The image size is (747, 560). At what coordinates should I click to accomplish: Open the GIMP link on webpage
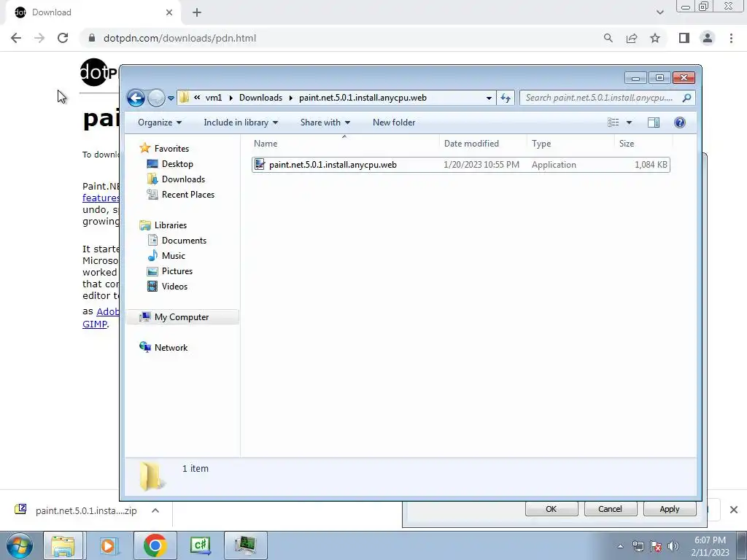click(x=94, y=324)
